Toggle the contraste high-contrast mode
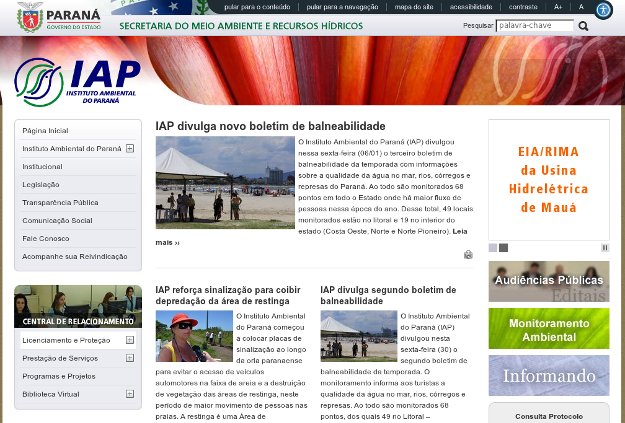The width and height of the screenshot is (625, 423). click(x=523, y=7)
